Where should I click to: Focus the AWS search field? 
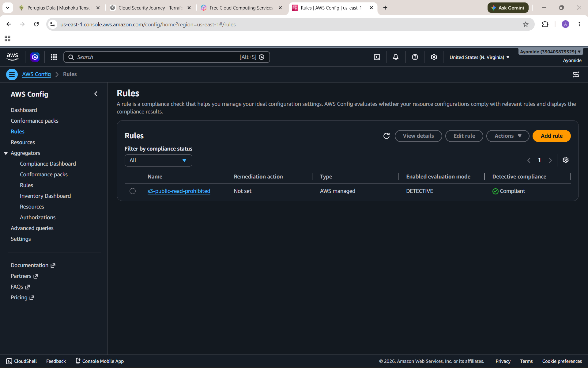point(167,57)
